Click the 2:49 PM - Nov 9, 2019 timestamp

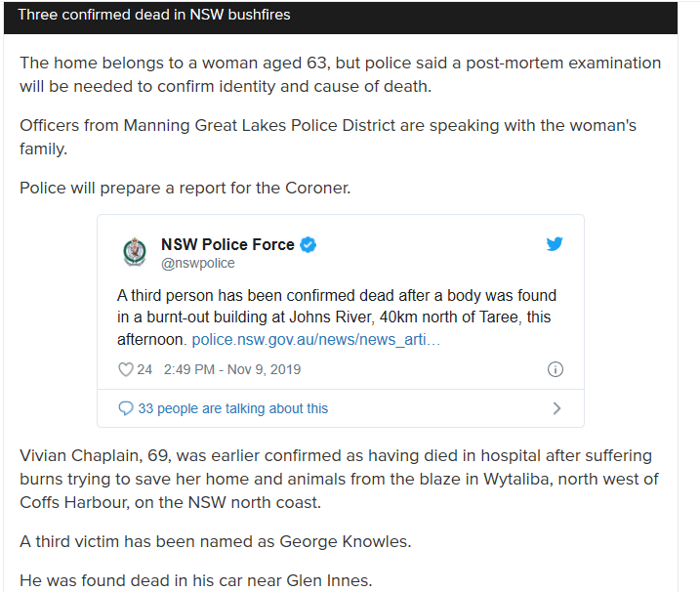coord(232,369)
